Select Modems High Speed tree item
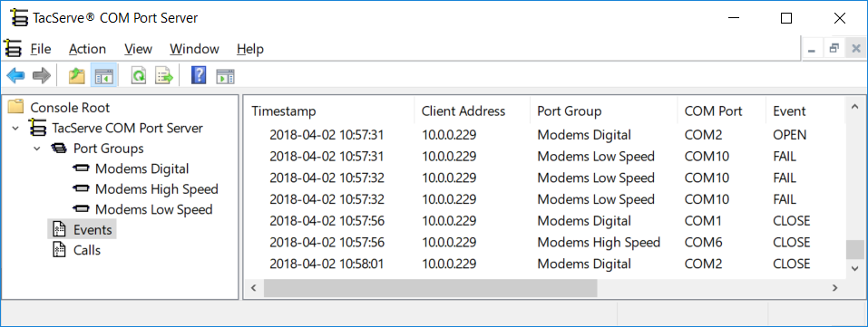This screenshot has height=327, width=868. click(157, 189)
